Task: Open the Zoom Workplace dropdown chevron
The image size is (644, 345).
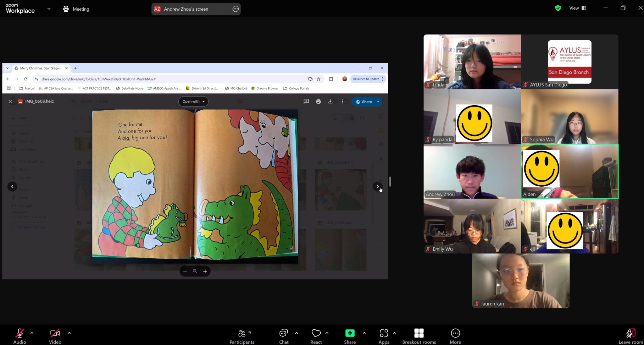Action: point(49,9)
